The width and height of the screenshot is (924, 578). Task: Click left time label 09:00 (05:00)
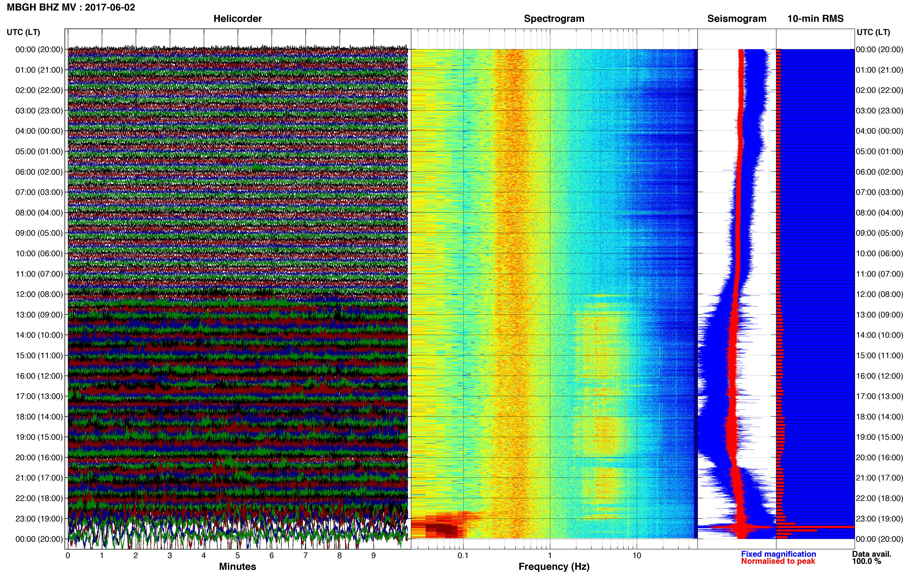[39, 233]
